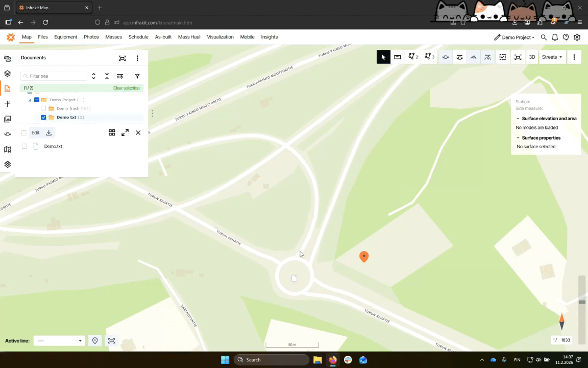Open the photos sidebar icon
The image size is (588, 368).
coord(8,119)
